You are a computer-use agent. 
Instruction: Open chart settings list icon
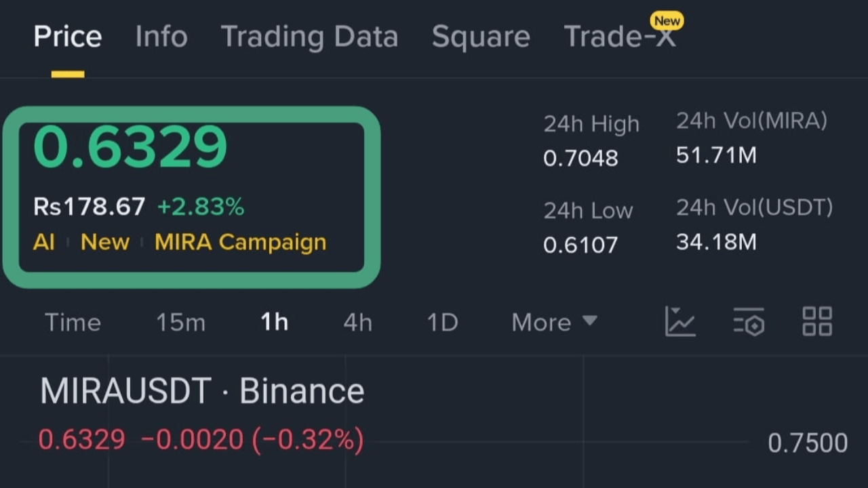[x=749, y=322]
